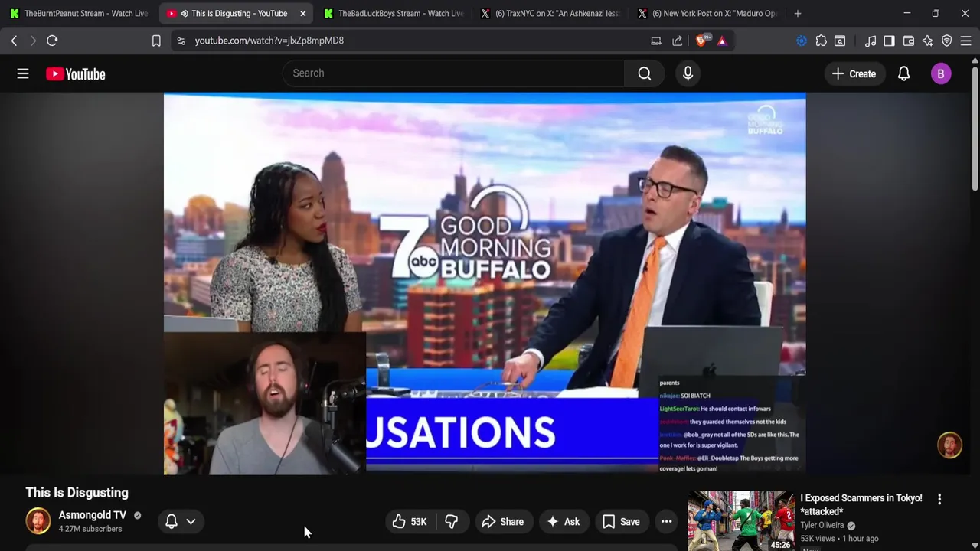Toggle the browser sidebar panel
The width and height of the screenshot is (980, 551).
click(889, 41)
